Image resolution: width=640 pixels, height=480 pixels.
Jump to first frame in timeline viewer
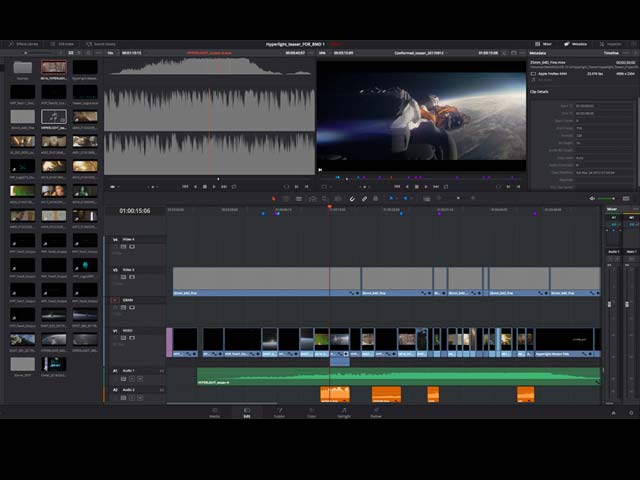coord(397,187)
